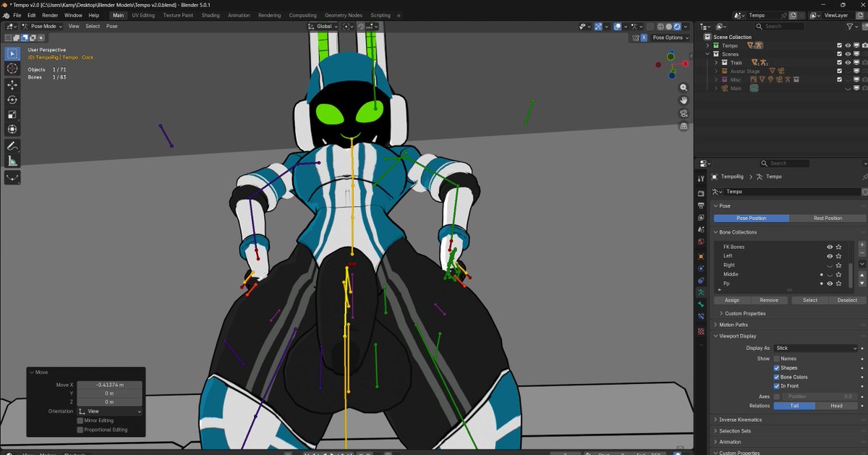This screenshot has height=455, width=868.
Task: Open the Pose menu in viewport header
Action: (x=112, y=26)
